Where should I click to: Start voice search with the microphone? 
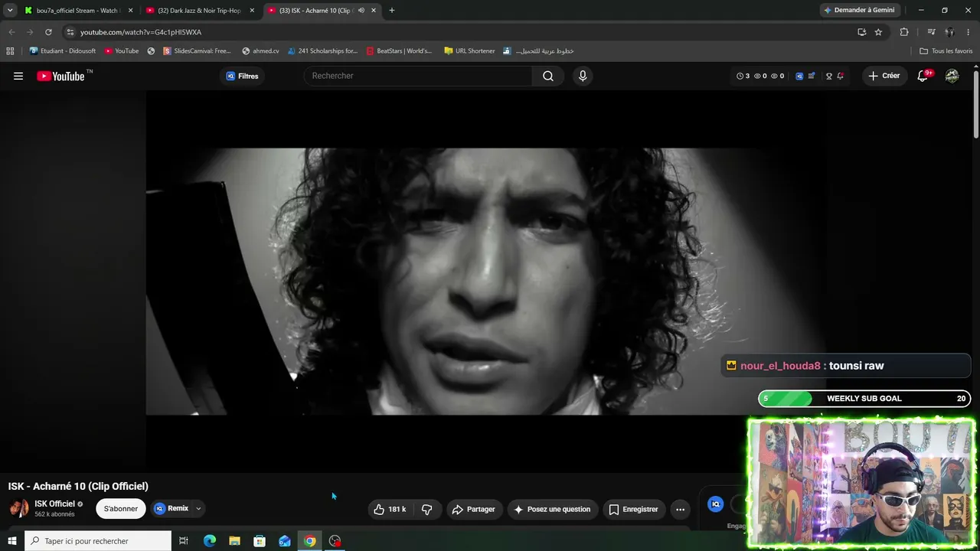coord(583,76)
